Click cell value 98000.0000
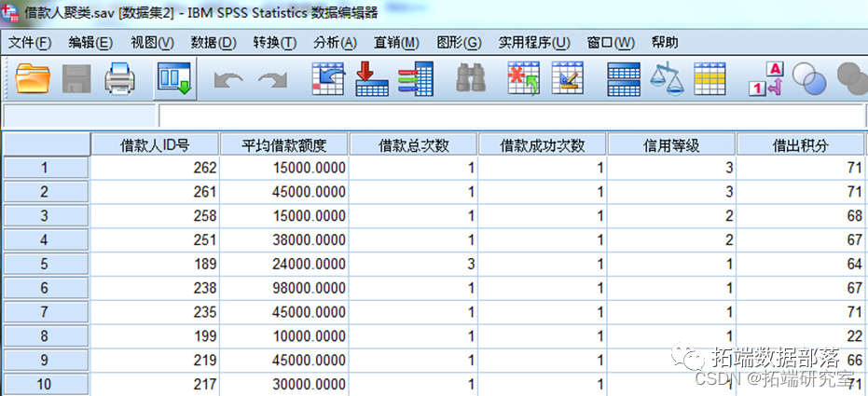868x396 pixels. pyautogui.click(x=284, y=288)
